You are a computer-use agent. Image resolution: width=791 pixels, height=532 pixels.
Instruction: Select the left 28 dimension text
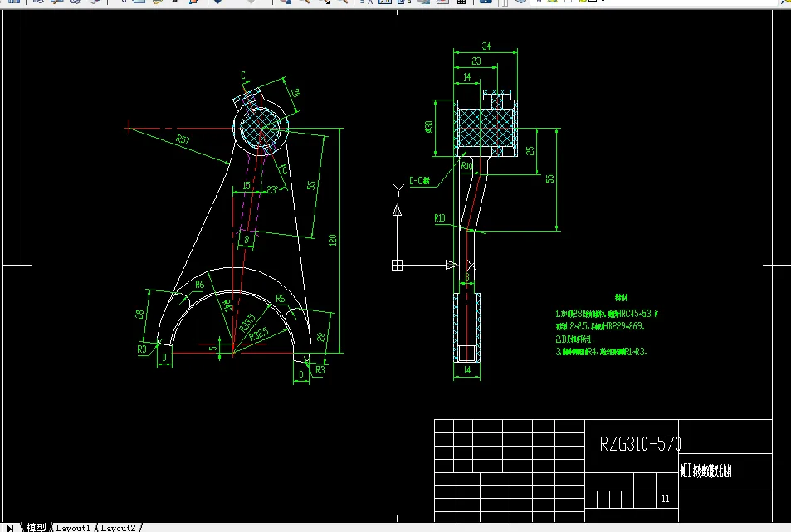(139, 315)
